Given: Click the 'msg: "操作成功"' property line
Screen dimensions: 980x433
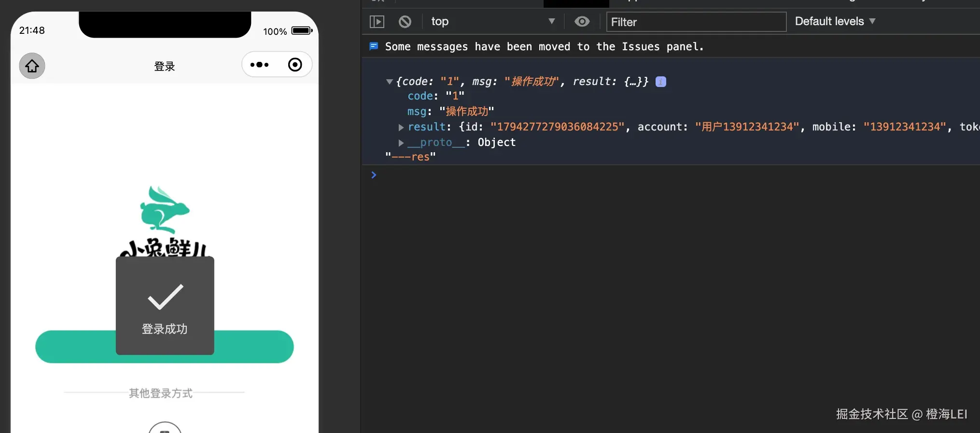Looking at the screenshot, I should (x=450, y=112).
